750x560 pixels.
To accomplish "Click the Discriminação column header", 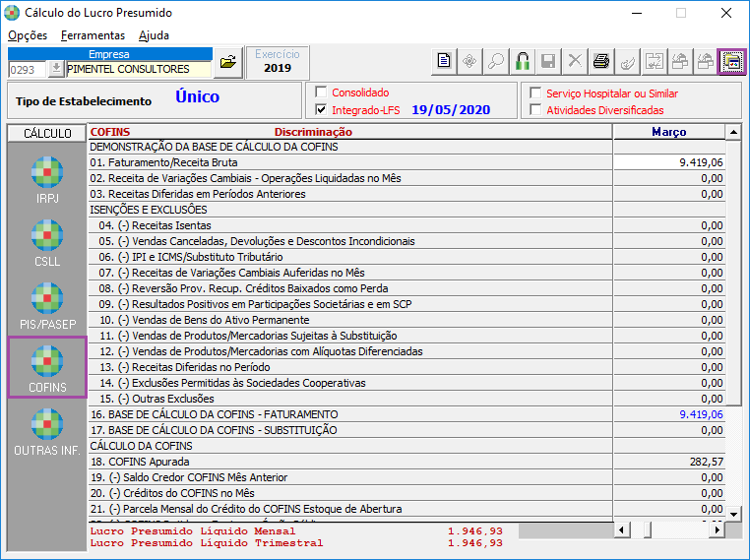I will click(x=313, y=132).
